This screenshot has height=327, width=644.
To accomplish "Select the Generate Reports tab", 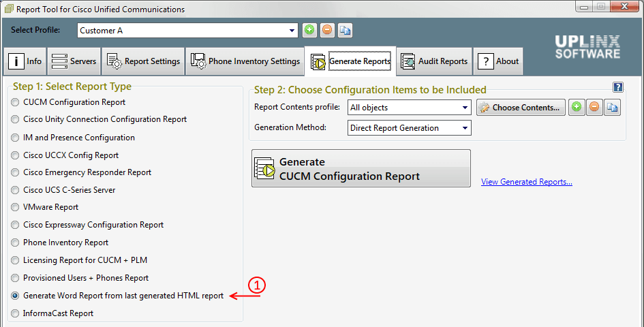I will [x=350, y=61].
